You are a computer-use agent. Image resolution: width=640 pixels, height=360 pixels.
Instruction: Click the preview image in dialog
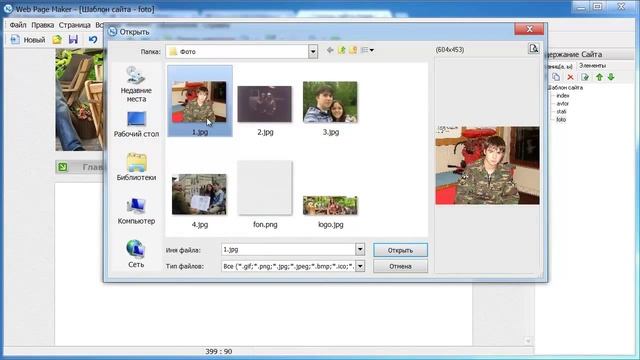(x=487, y=165)
